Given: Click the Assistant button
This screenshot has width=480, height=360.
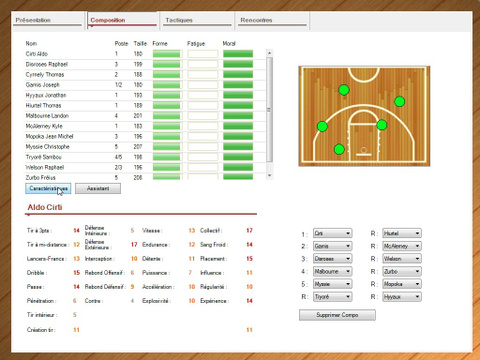Looking at the screenshot, I should (98, 189).
